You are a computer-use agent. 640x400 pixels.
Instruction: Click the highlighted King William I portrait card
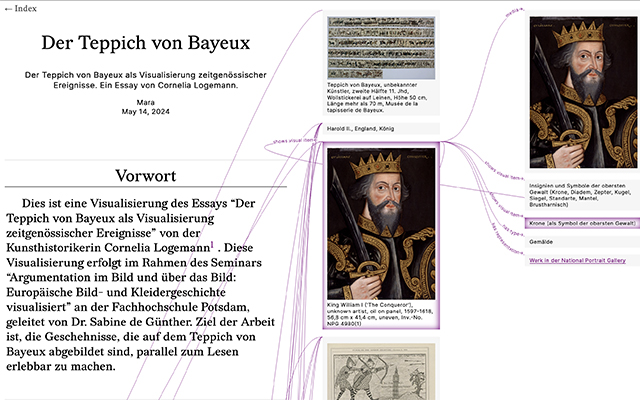click(x=381, y=236)
